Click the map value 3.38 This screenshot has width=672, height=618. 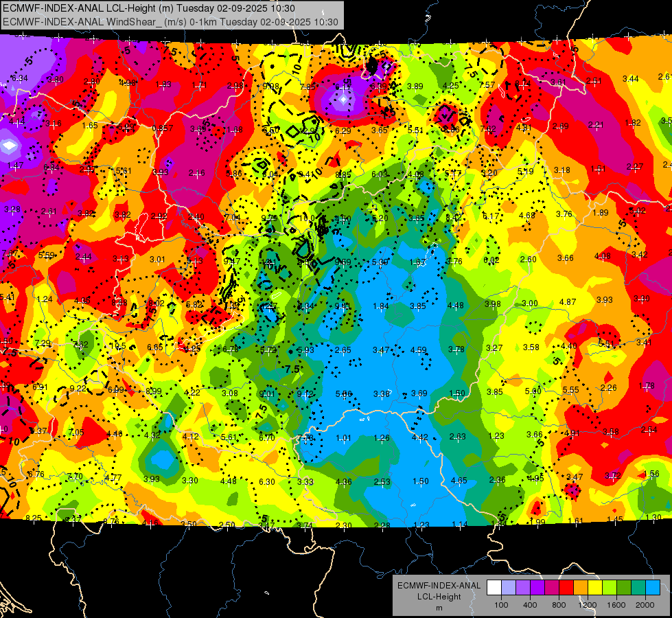click(382, 393)
